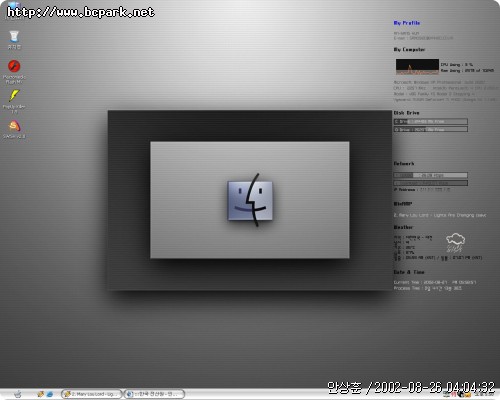Click the upper network traffic meter bar
The height and width of the screenshot is (400, 500).
tap(431, 175)
